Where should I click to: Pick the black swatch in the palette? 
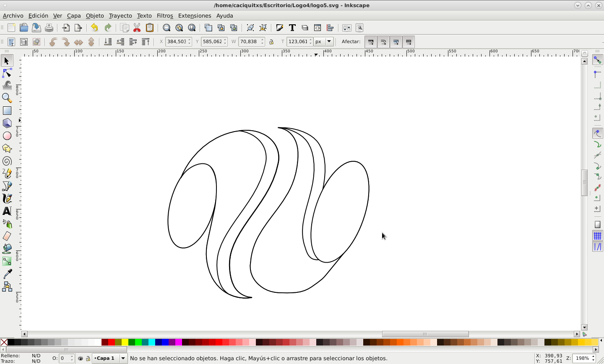click(11, 342)
